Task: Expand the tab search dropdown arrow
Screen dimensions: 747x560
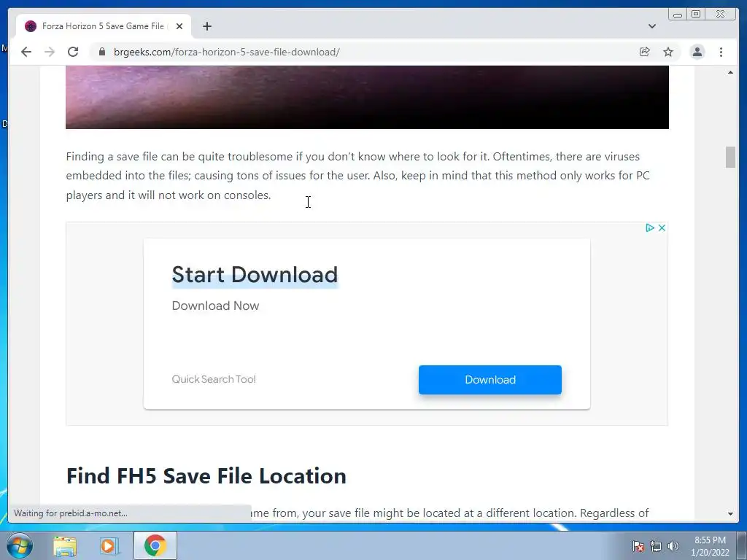Action: point(651,26)
